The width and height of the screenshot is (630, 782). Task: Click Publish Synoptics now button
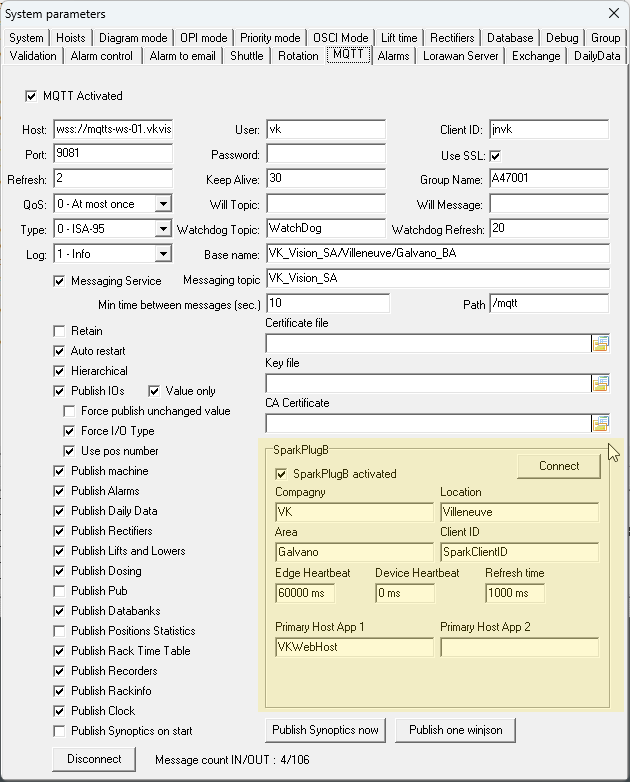pyautogui.click(x=325, y=730)
